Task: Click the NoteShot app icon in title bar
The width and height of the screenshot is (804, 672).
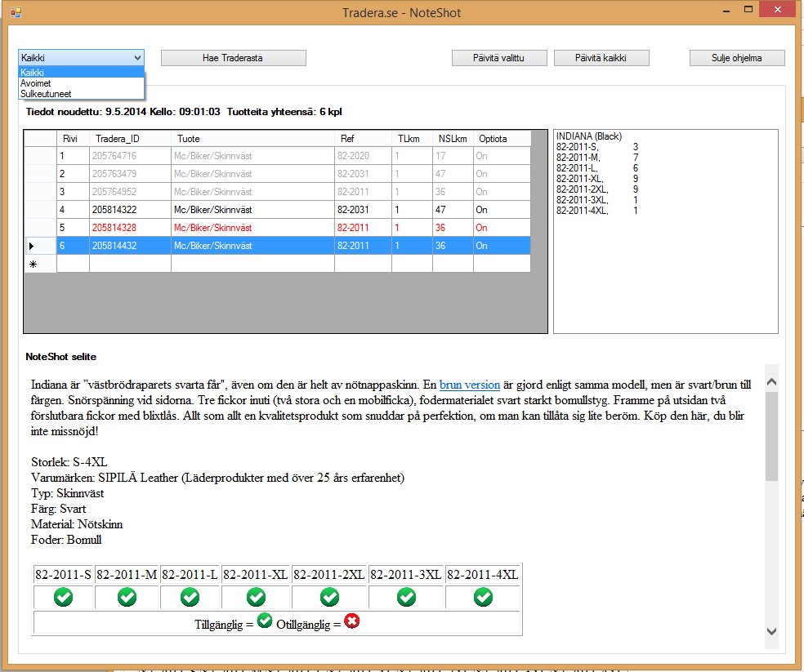Action: 16,11
